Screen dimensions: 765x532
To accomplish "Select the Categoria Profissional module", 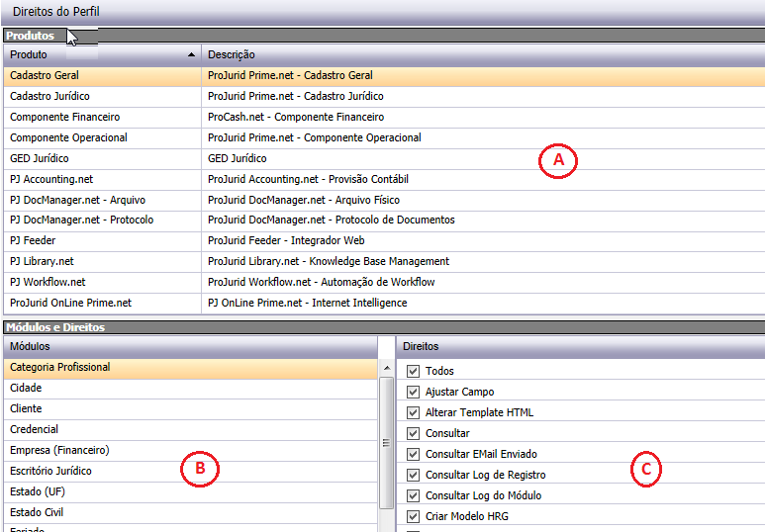I will tap(190, 368).
